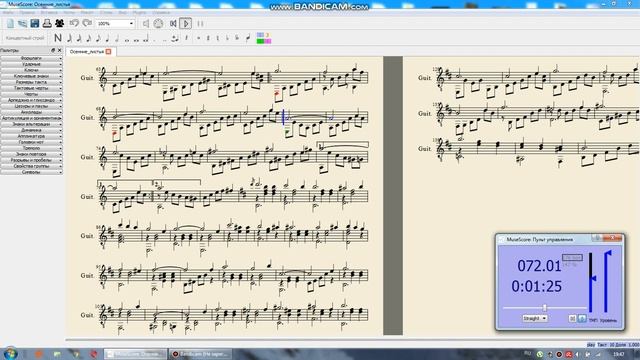Select the 16th note duration
The width and height of the screenshot is (640, 360).
(x=89, y=38)
